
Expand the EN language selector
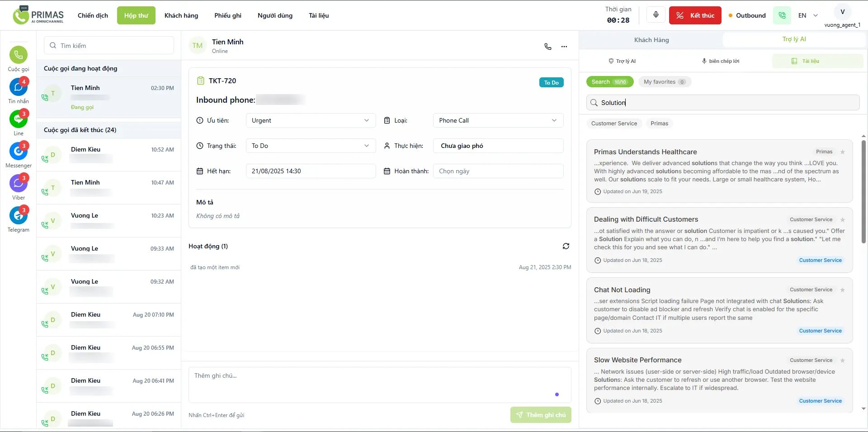(x=808, y=15)
